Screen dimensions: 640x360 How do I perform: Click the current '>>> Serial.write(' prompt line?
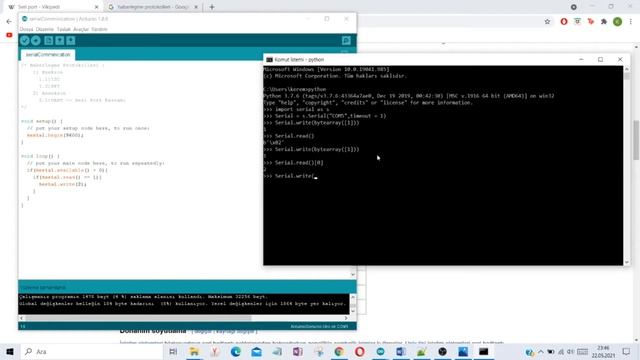[x=291, y=176]
